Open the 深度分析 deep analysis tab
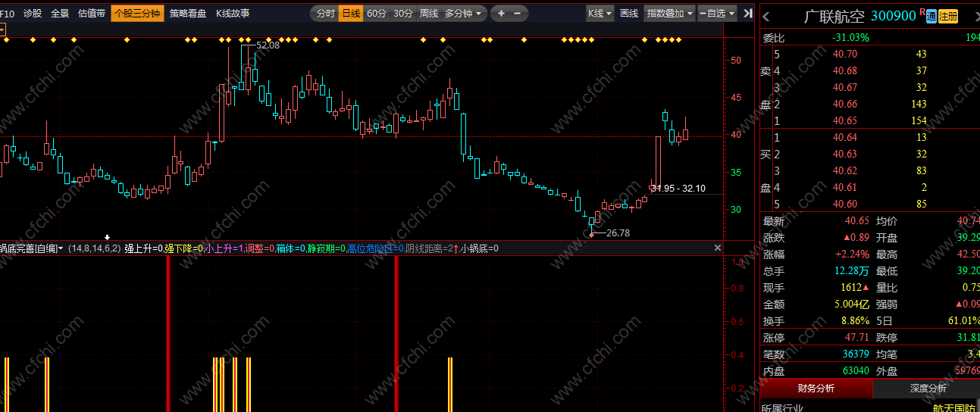 coord(928,389)
